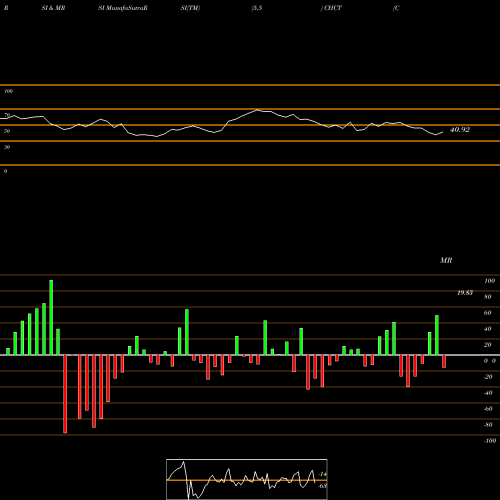Click the 'SI MunafaSutraR' header text
Viewport: 500px width, 500px height.
click(x=123, y=8)
